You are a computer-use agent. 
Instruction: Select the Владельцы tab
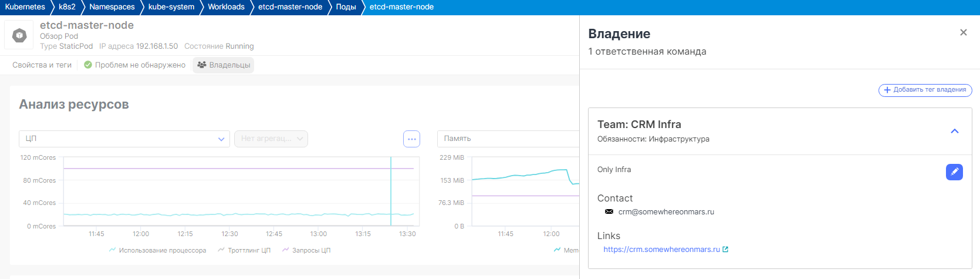tap(224, 65)
